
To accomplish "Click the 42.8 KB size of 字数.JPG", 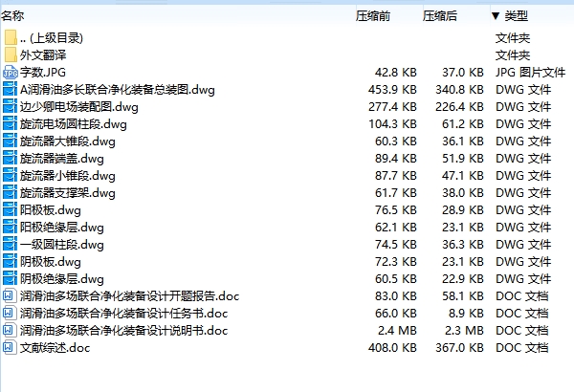I will click(396, 73).
